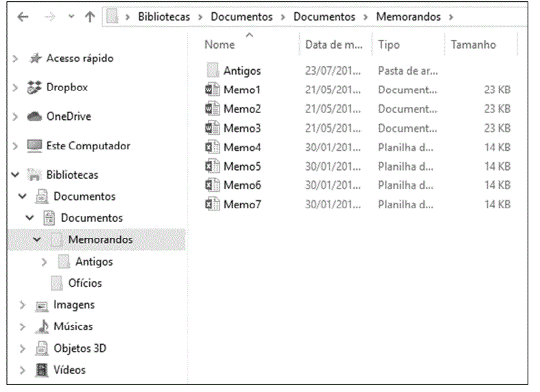Click the Memo4 file name

click(242, 147)
